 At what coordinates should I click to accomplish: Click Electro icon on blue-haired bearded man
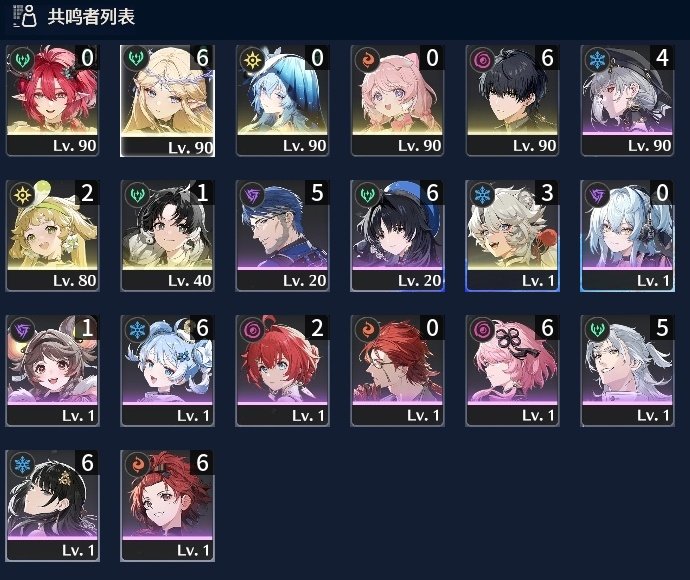click(252, 195)
